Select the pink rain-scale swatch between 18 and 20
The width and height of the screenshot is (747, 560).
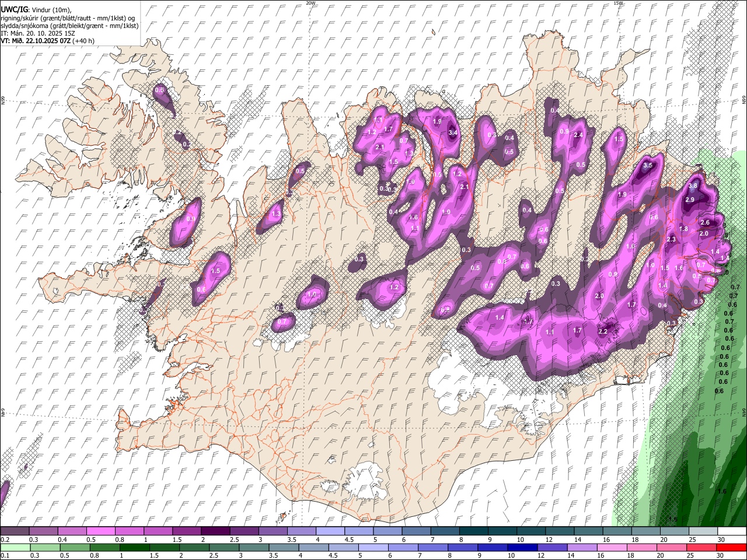(643, 547)
